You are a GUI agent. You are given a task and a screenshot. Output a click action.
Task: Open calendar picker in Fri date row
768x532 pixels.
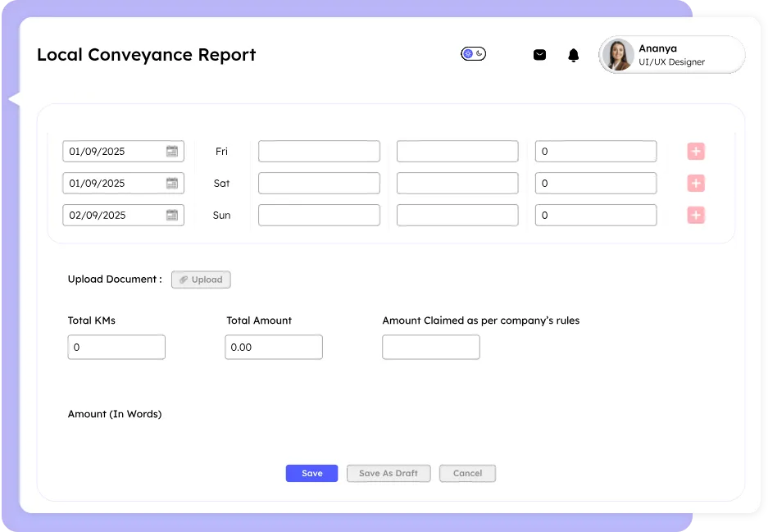pos(172,152)
